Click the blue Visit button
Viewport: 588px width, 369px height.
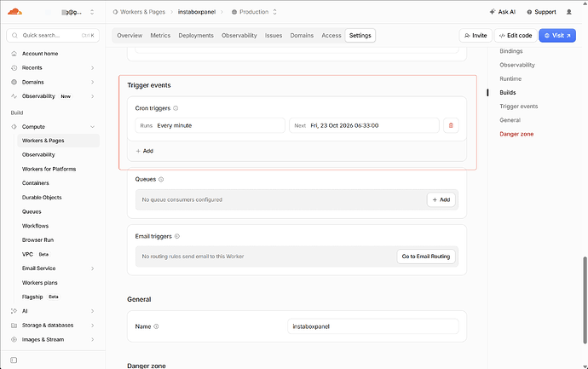point(557,35)
